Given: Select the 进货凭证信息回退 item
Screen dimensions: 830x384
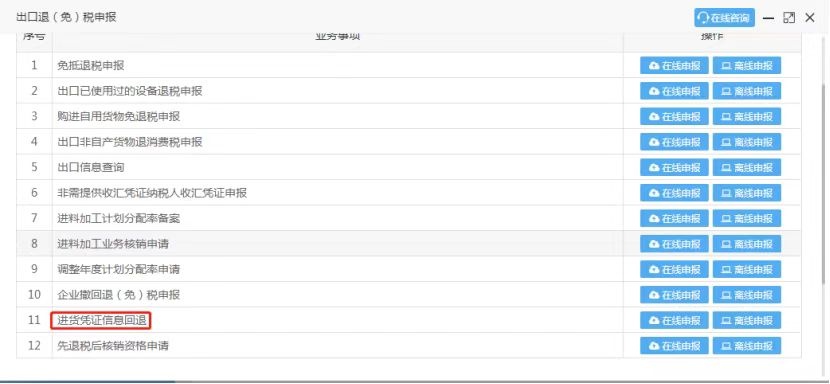Looking at the screenshot, I should coord(102,320).
